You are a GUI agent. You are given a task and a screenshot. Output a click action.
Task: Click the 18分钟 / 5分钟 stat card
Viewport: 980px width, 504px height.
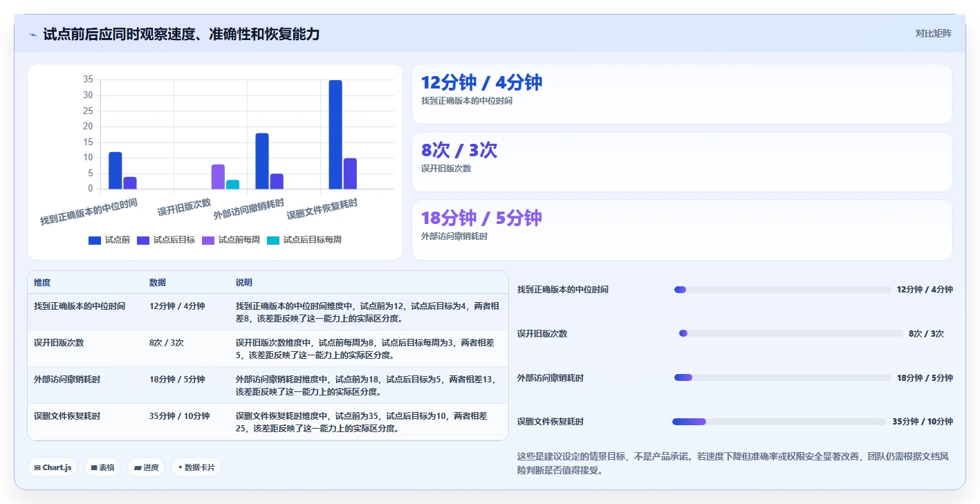tap(682, 230)
